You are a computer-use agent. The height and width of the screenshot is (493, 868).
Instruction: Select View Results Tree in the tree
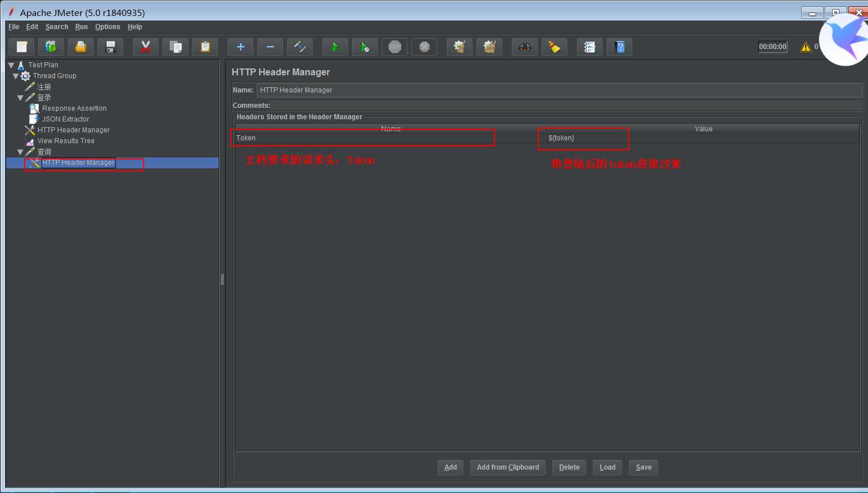(66, 141)
